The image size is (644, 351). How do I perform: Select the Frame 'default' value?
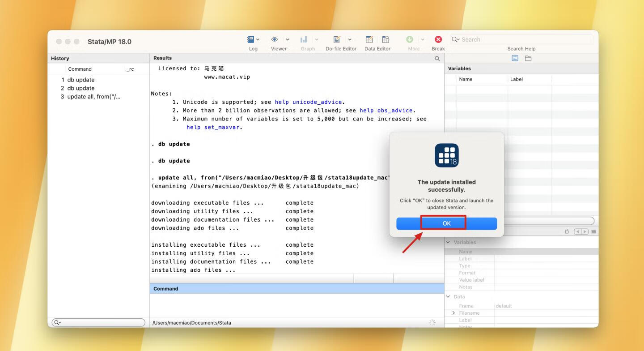pyautogui.click(x=504, y=306)
